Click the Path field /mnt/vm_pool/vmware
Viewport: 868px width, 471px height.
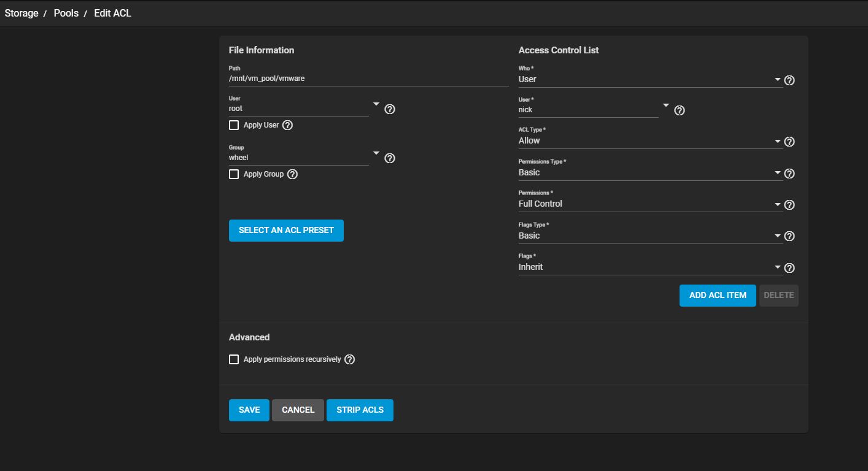click(368, 78)
